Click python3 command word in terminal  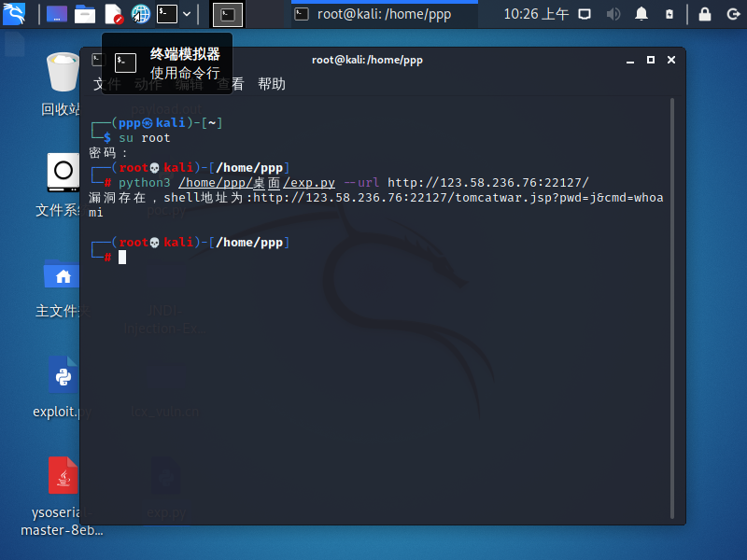(145, 182)
